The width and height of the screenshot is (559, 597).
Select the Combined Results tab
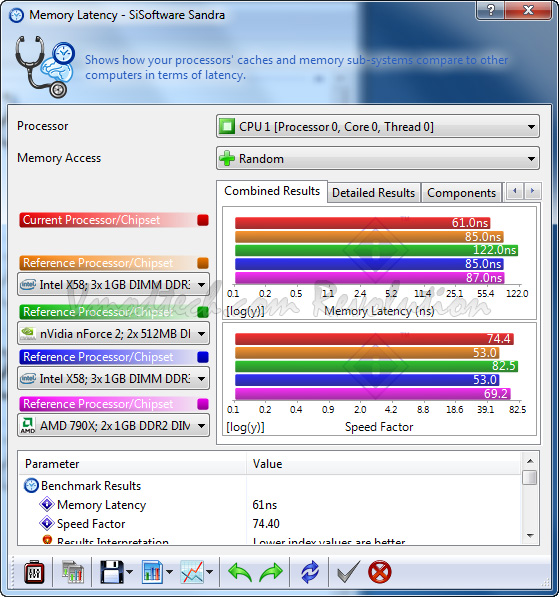click(x=272, y=191)
